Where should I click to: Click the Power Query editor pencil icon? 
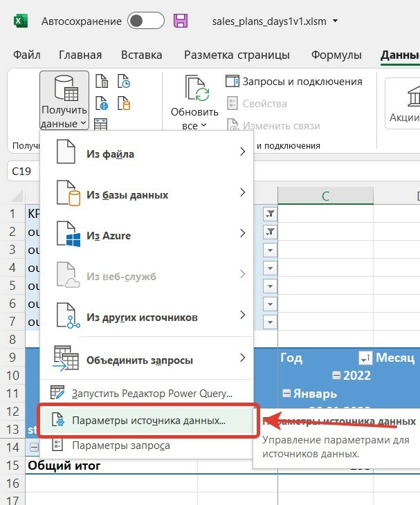57,393
